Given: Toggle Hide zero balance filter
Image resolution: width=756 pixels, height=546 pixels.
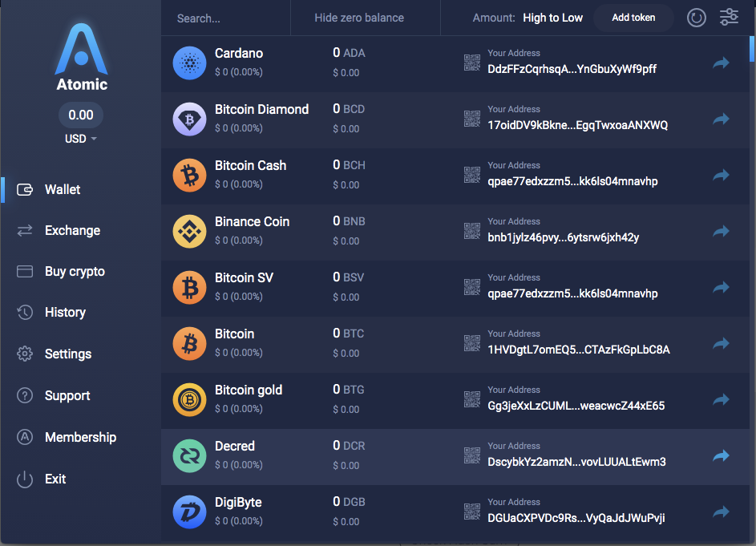Looking at the screenshot, I should (358, 18).
